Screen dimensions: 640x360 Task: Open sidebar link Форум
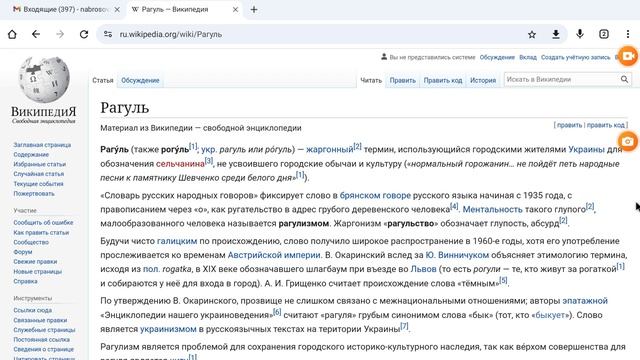[22, 252]
